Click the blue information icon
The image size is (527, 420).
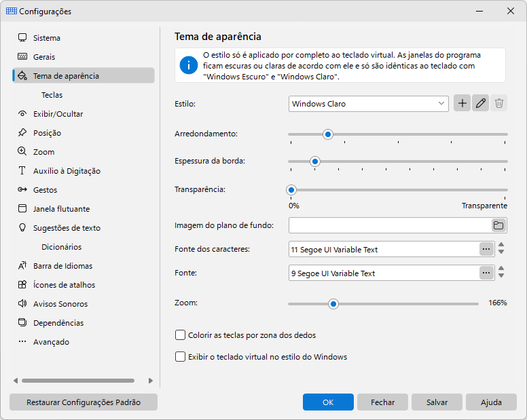[189, 65]
